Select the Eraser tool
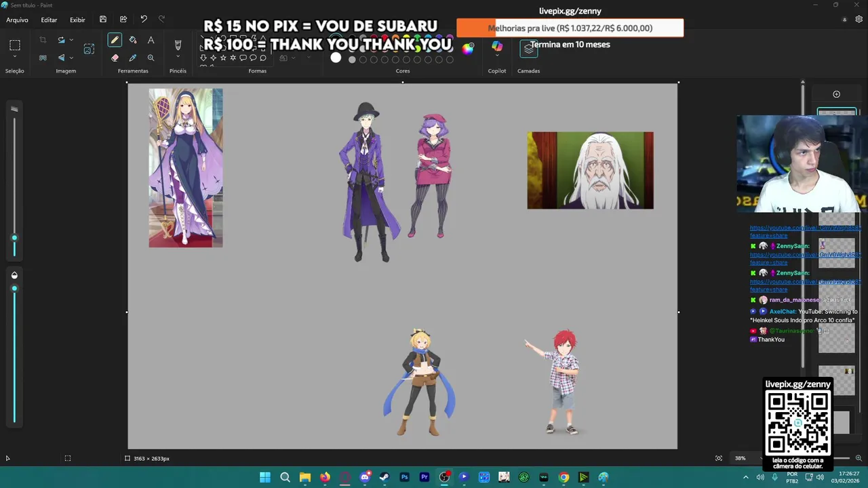Viewport: 868px width, 488px height. pyautogui.click(x=115, y=58)
